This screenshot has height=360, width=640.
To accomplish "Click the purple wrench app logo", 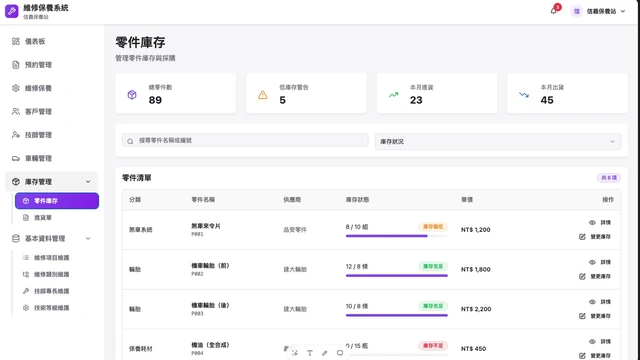I will click(12, 11).
